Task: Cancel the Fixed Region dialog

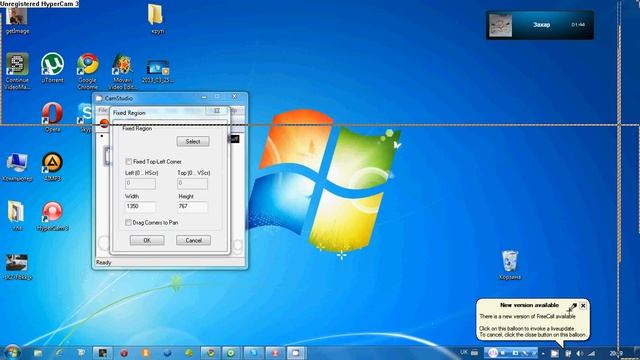Action: (x=193, y=240)
